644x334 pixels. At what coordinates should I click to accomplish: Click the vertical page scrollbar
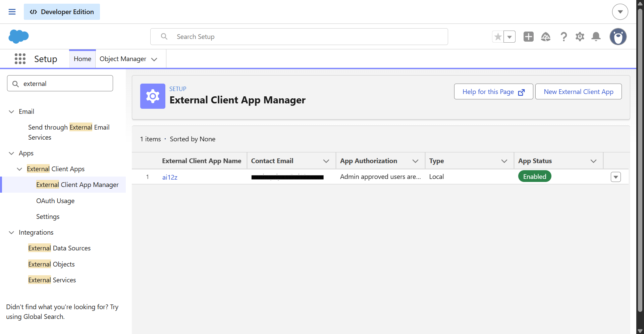[640, 161]
